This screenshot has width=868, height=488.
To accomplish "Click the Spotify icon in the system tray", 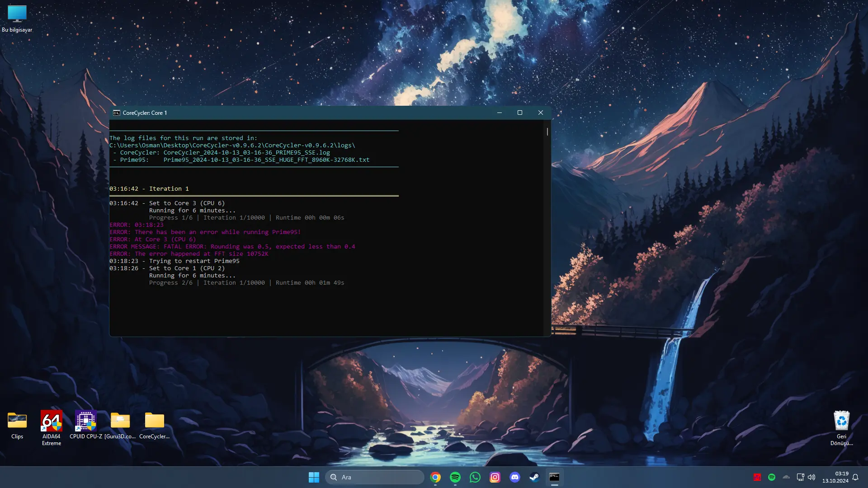I will click(772, 477).
